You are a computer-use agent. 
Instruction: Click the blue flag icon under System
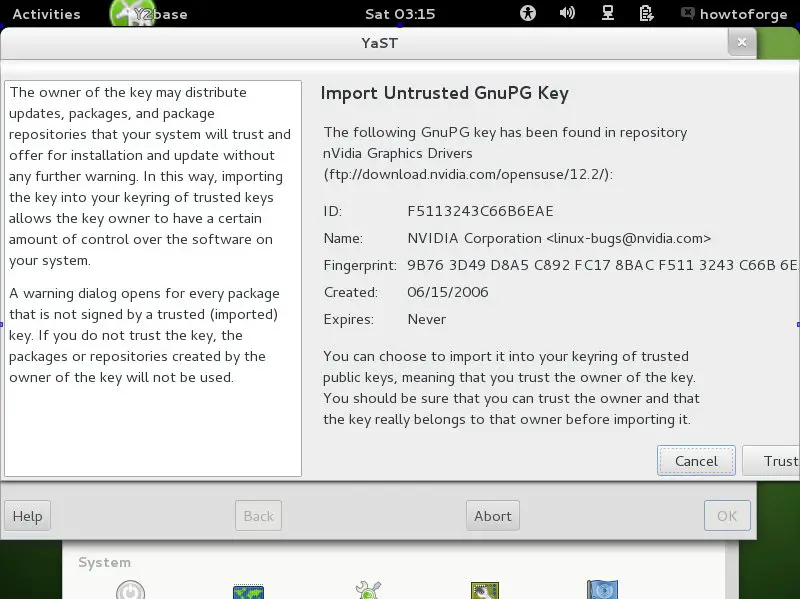click(x=603, y=590)
